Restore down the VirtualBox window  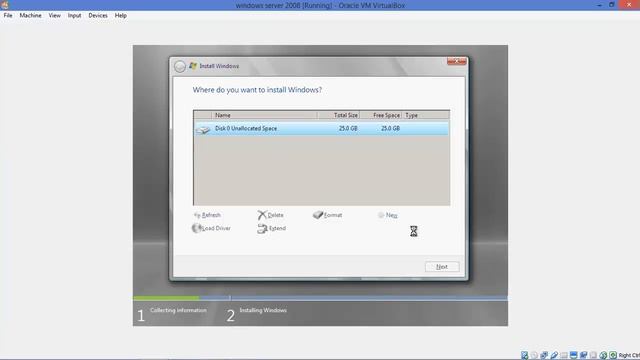[x=611, y=5]
